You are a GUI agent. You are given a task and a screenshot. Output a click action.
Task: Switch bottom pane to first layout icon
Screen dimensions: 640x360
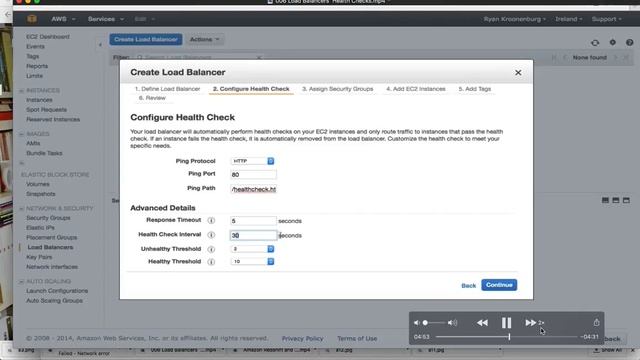click(x=605, y=200)
